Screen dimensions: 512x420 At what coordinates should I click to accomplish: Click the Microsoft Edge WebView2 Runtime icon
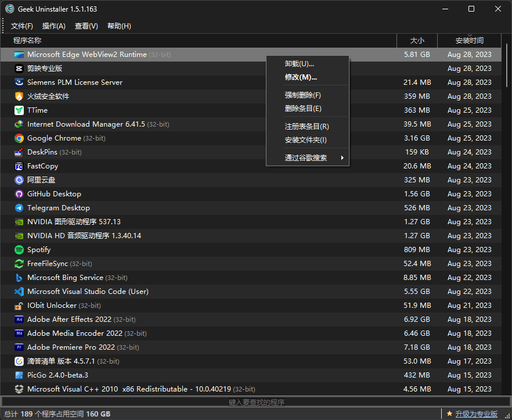(19, 55)
